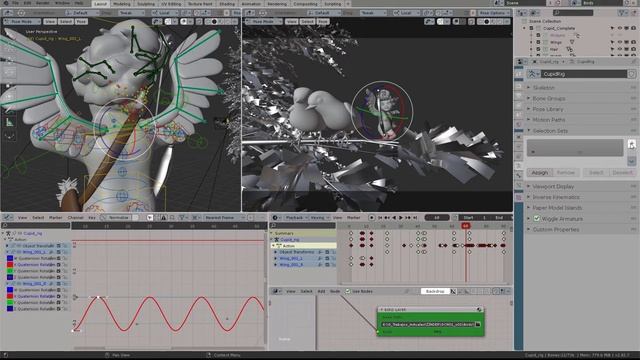Image resolution: width=640 pixels, height=360 pixels.
Task: Click Pose menu in left viewport header
Action: point(81,21)
